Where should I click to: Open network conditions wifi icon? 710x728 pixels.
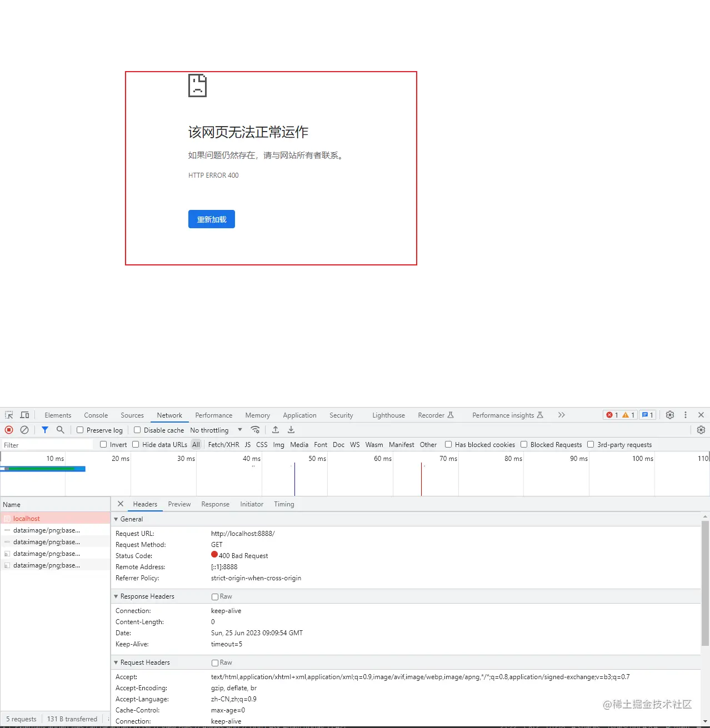pos(256,430)
